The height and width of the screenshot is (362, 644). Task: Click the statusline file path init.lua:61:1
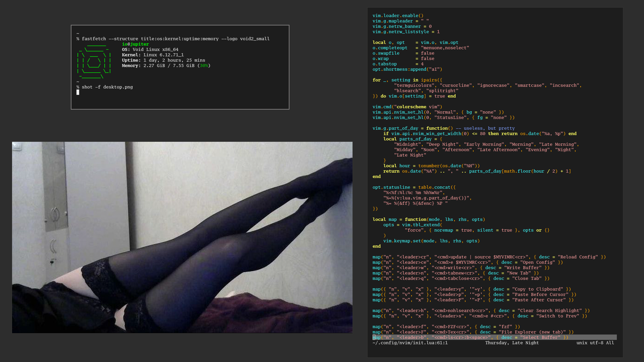(410, 343)
